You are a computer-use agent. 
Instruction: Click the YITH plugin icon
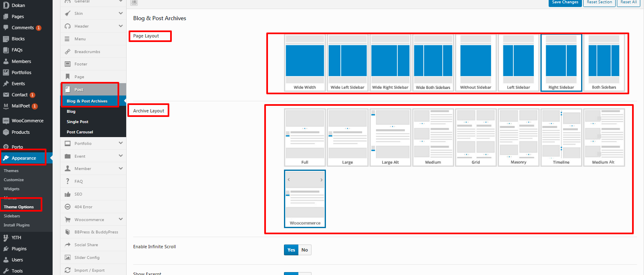click(x=6, y=238)
